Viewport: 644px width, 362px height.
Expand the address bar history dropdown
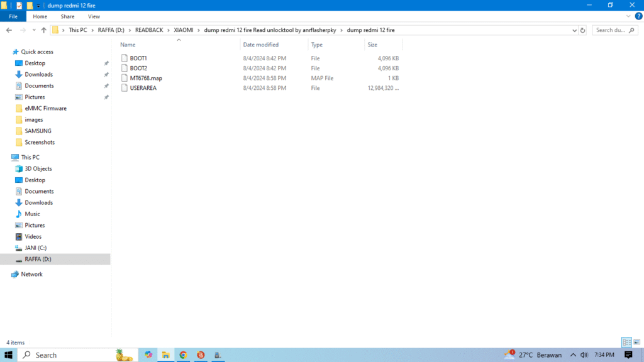click(x=574, y=30)
